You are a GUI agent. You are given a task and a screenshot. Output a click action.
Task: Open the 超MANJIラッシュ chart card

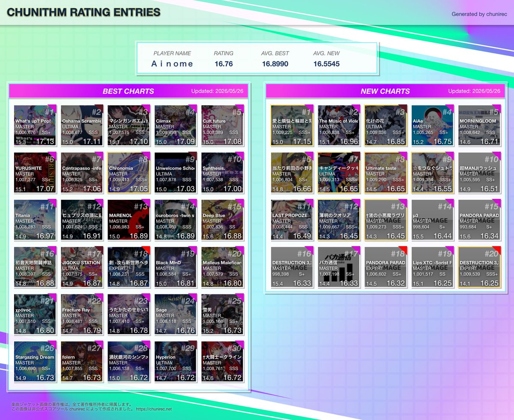tap(479, 173)
